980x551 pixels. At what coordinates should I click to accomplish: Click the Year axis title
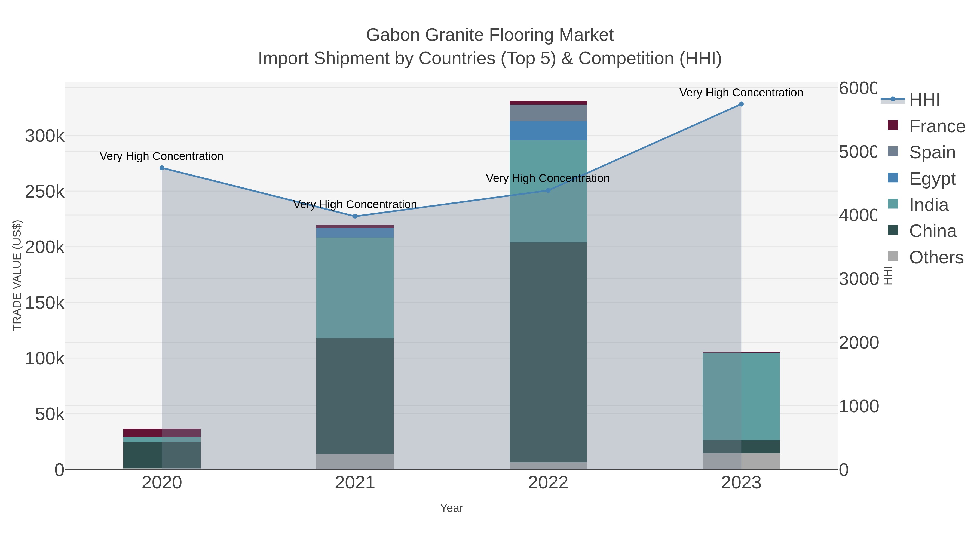[x=452, y=508]
